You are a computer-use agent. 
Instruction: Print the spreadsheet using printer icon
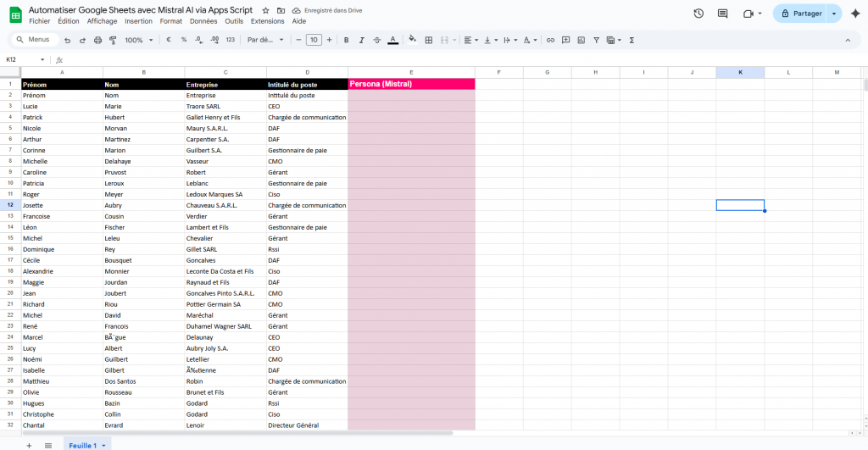point(97,40)
